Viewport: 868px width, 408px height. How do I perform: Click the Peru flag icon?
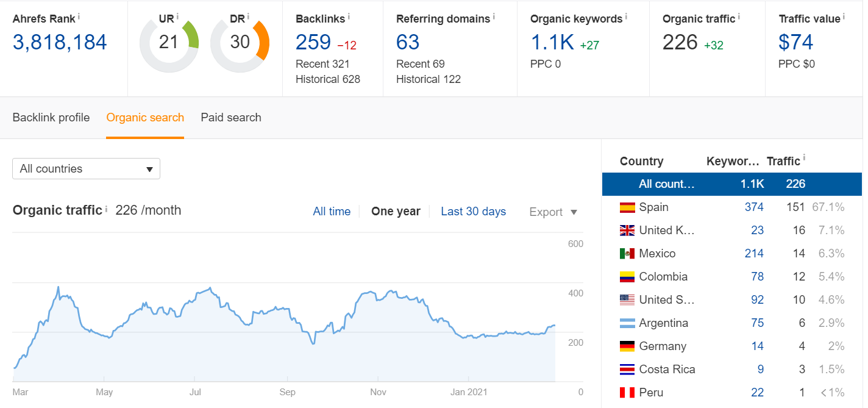point(627,393)
